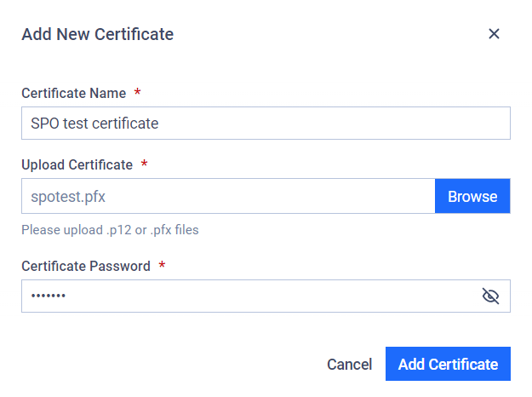Click the Browse button to pick a file
This screenshot has height=397, width=532.
(472, 196)
